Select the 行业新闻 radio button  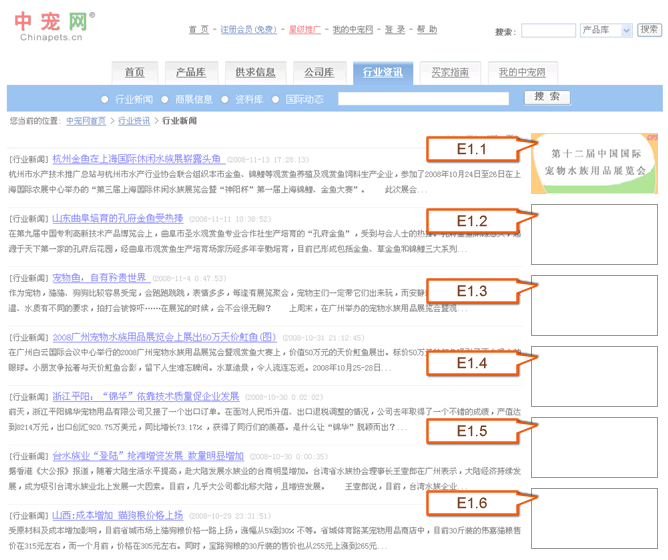(105, 100)
